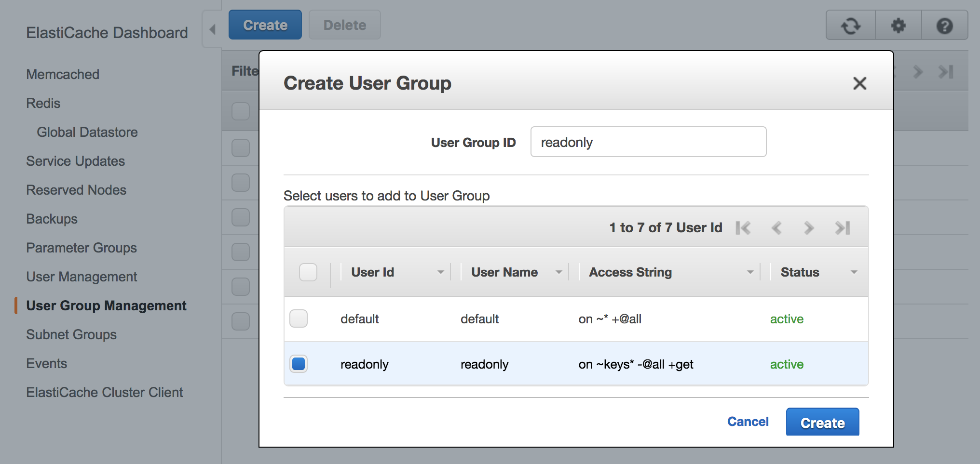Screen dimensions: 980x464
Task: Navigate to Parameter Groups in the sidebar
Action: [x=82, y=248]
